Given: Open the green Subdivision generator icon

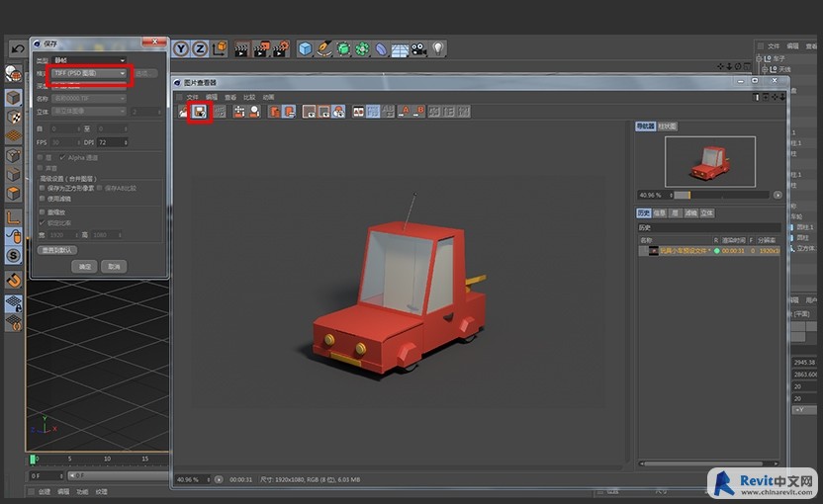Looking at the screenshot, I should tap(343, 48).
